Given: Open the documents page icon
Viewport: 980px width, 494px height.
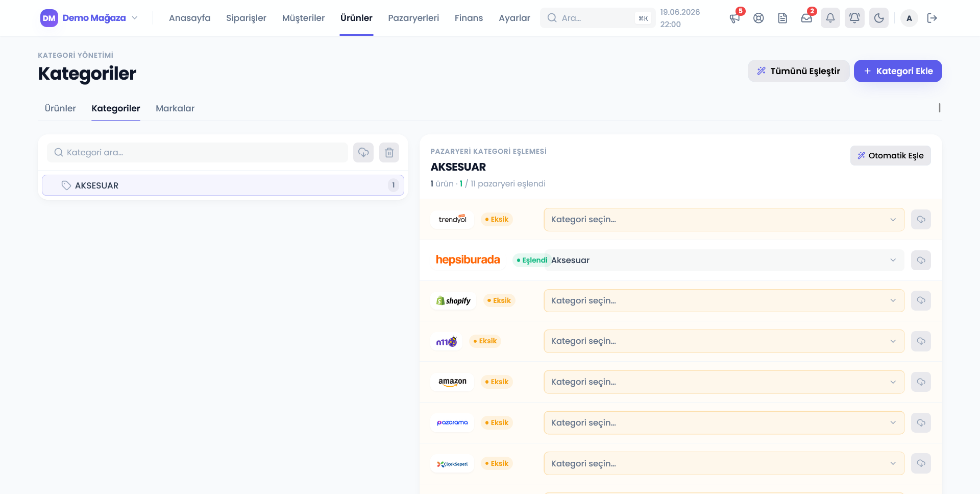Looking at the screenshot, I should tap(782, 18).
